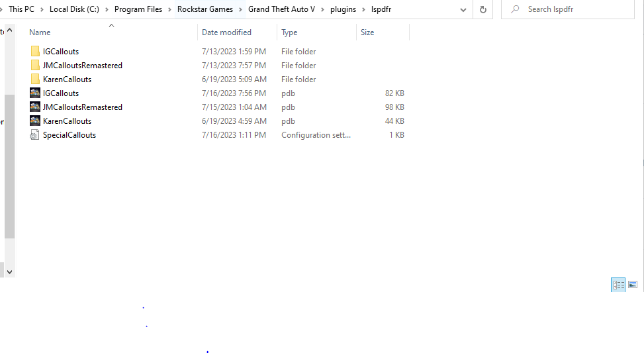Click the search magnifier icon
Screen dimensions: 644x353
pyautogui.click(x=515, y=9)
